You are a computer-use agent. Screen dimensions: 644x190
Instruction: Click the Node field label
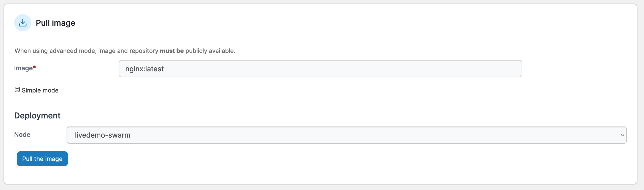(x=22, y=135)
